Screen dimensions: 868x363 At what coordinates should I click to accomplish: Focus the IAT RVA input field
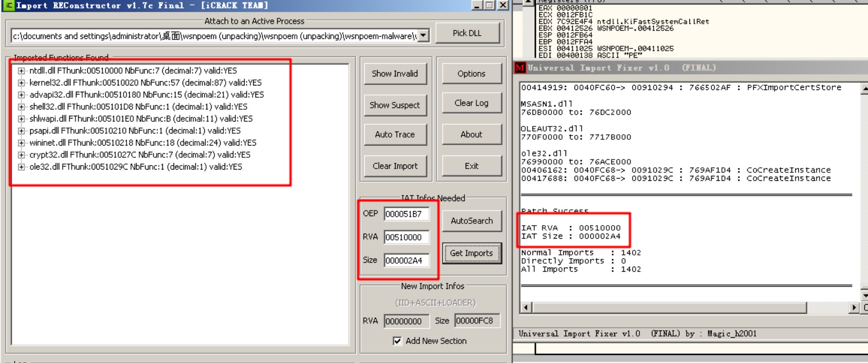coord(406,237)
